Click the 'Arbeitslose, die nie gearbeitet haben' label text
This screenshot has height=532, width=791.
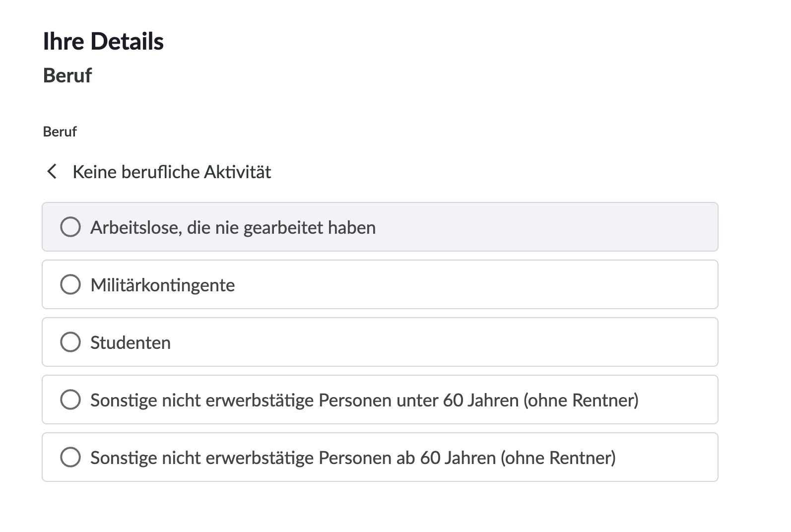tap(233, 227)
